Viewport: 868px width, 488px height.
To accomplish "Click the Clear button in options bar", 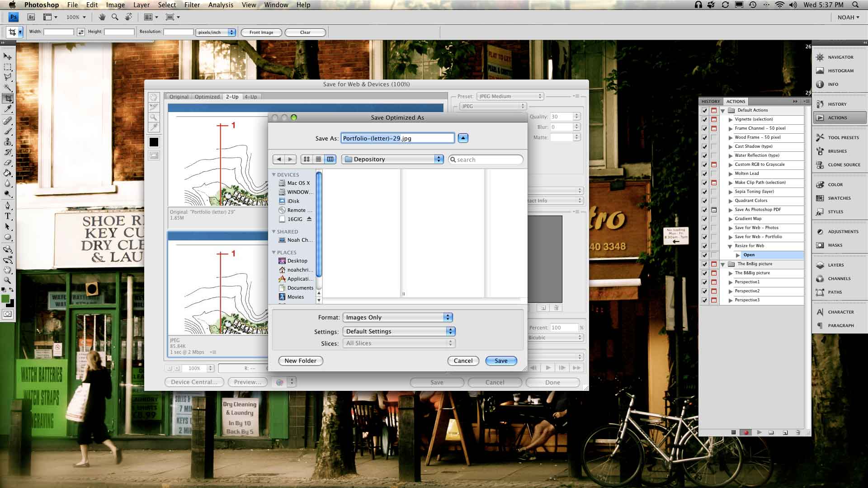I will pyautogui.click(x=305, y=32).
